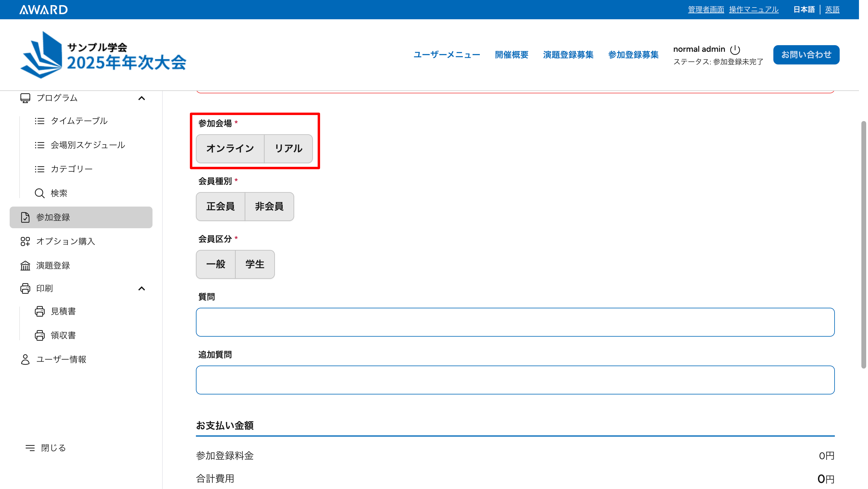Click the AWARD logo in top bar
The image size is (868, 489).
pos(43,9)
